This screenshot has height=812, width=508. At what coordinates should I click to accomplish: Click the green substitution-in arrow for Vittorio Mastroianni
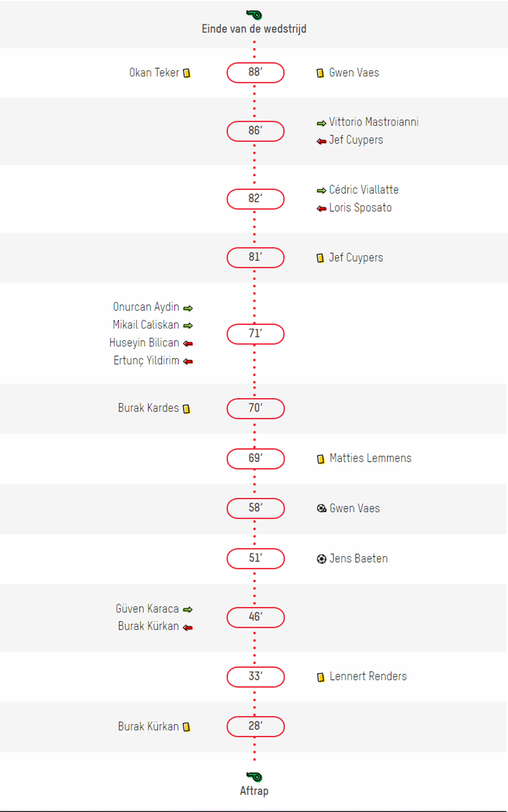322,123
